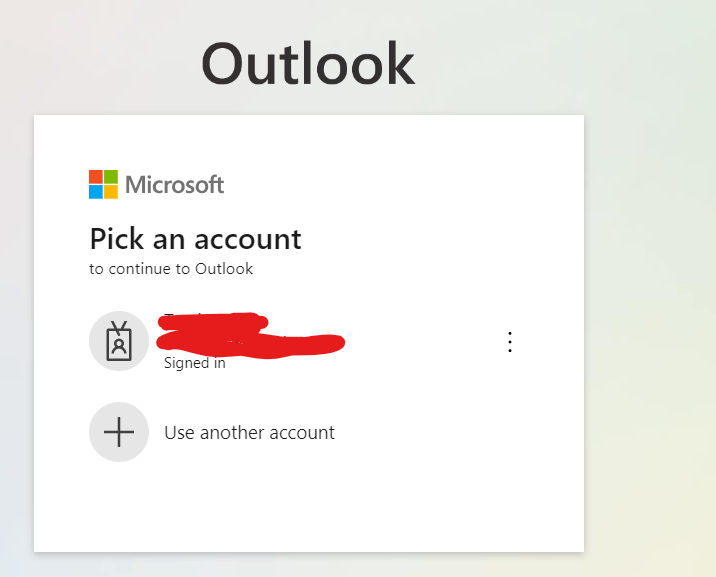Click the gray circle behind the plus sign
716x577 pixels.
point(119,432)
